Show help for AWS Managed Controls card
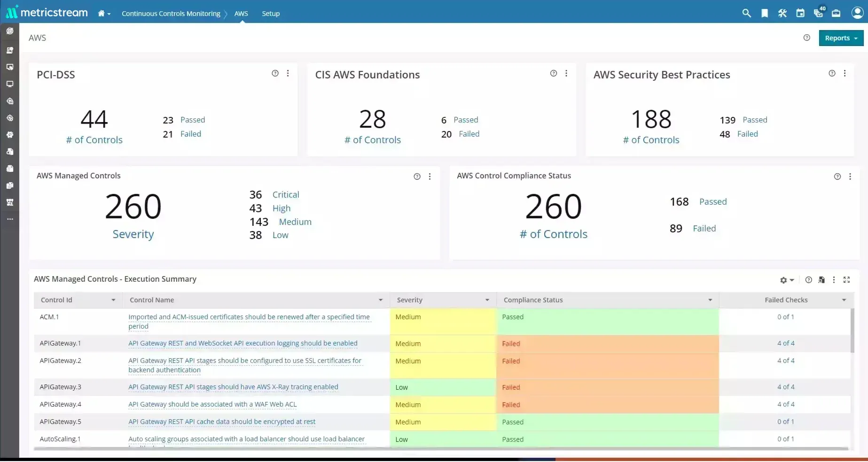 click(x=417, y=177)
